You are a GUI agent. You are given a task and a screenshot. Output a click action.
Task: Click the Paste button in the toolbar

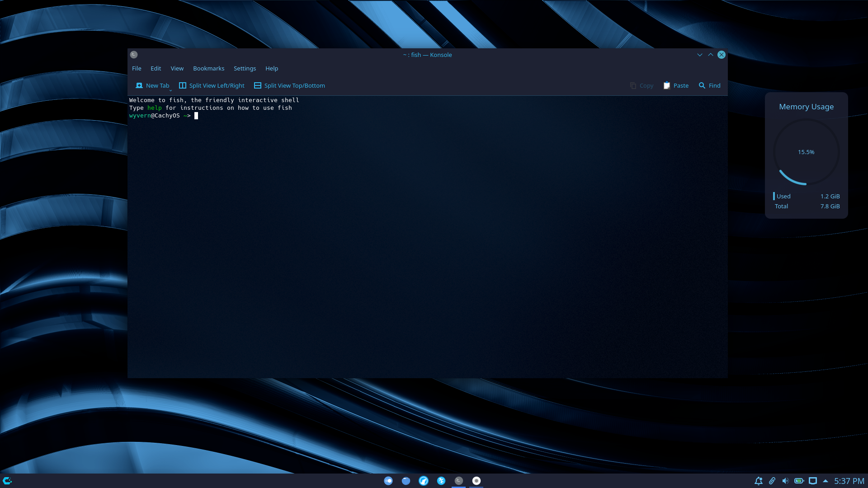point(675,85)
